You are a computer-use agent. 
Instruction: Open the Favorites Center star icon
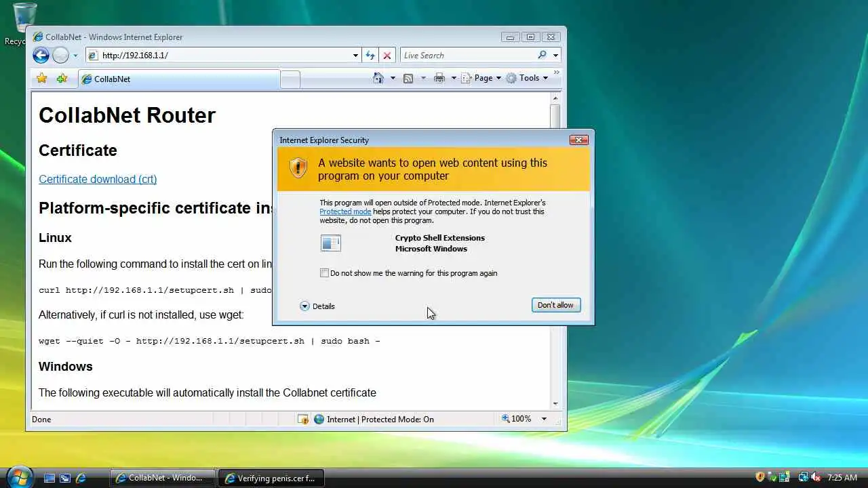[42, 79]
